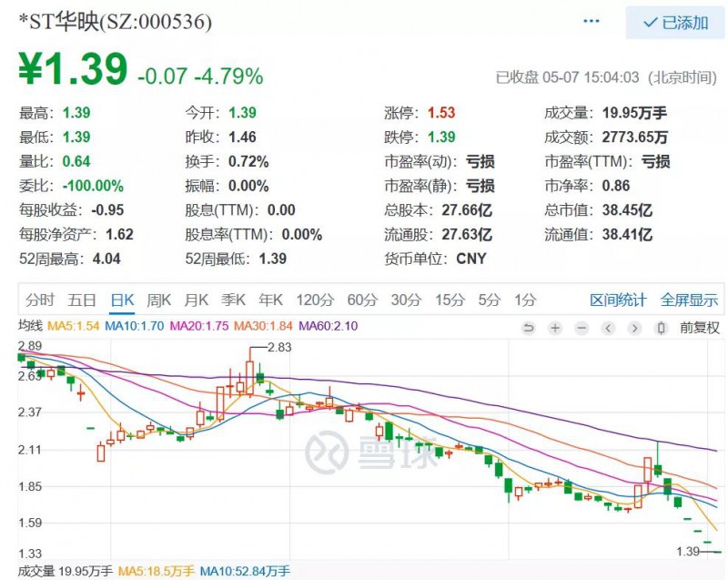
Task: Zoom out of the K-line chart
Action: click(580, 328)
